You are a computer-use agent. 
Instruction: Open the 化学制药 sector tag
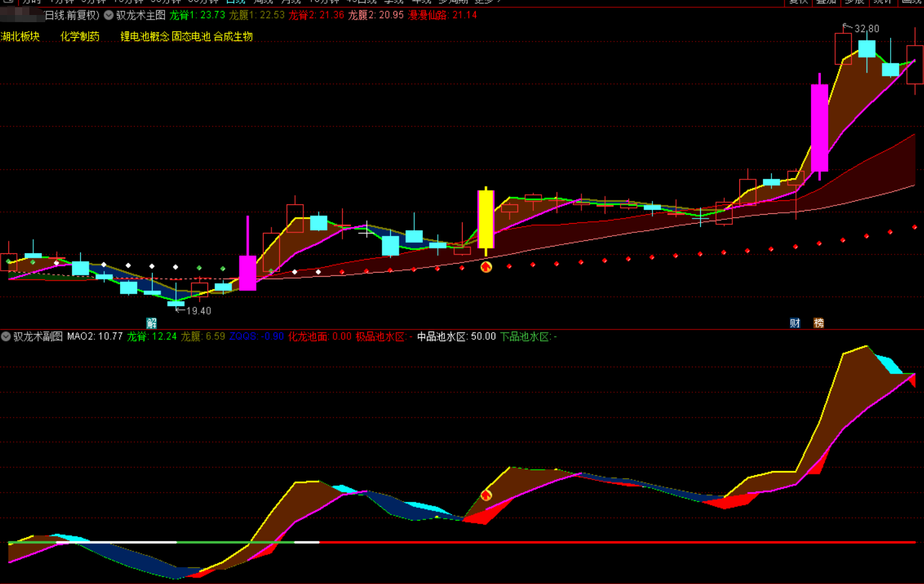[80, 37]
